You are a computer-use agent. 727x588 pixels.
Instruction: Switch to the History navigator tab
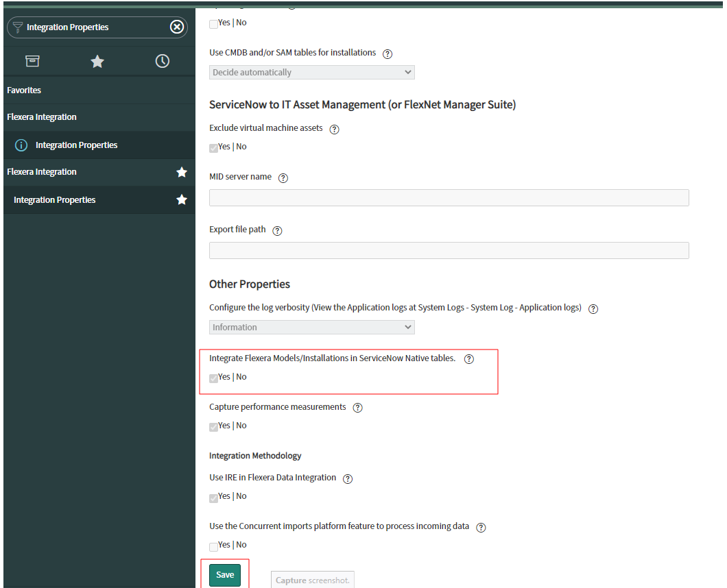pos(162,61)
